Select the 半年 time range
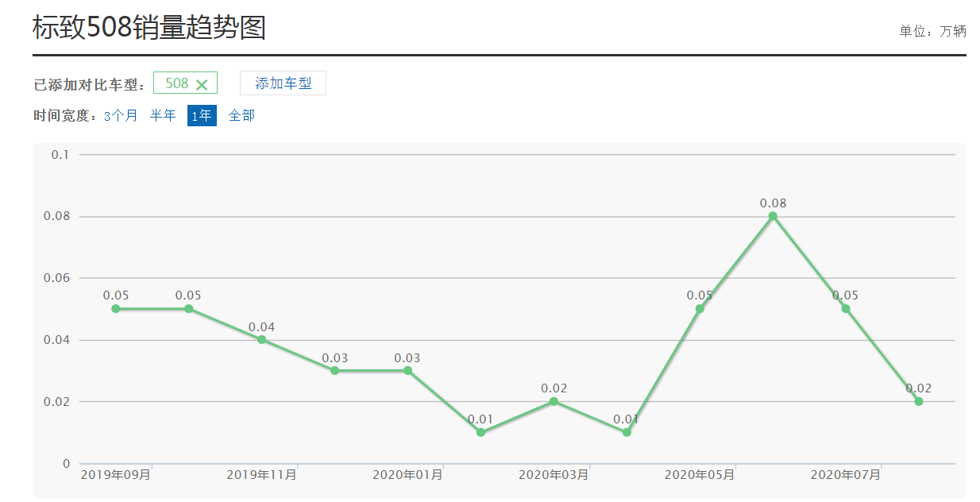Image resolution: width=980 pixels, height=502 pixels. (x=163, y=116)
